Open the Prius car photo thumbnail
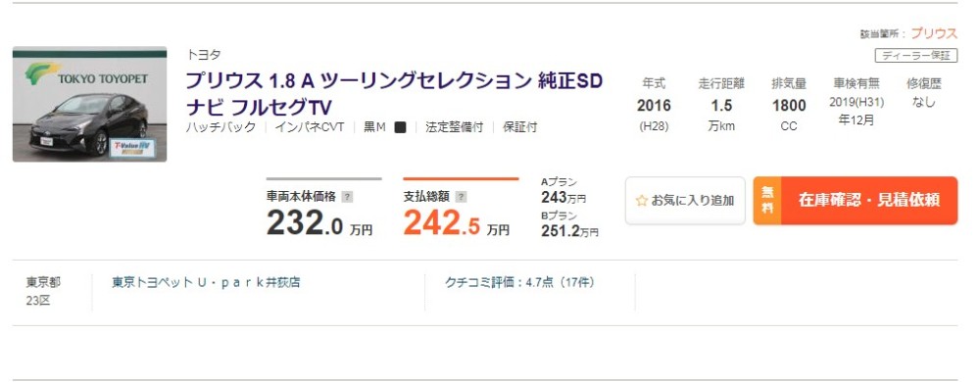This screenshot has width=980, height=382. [89, 104]
